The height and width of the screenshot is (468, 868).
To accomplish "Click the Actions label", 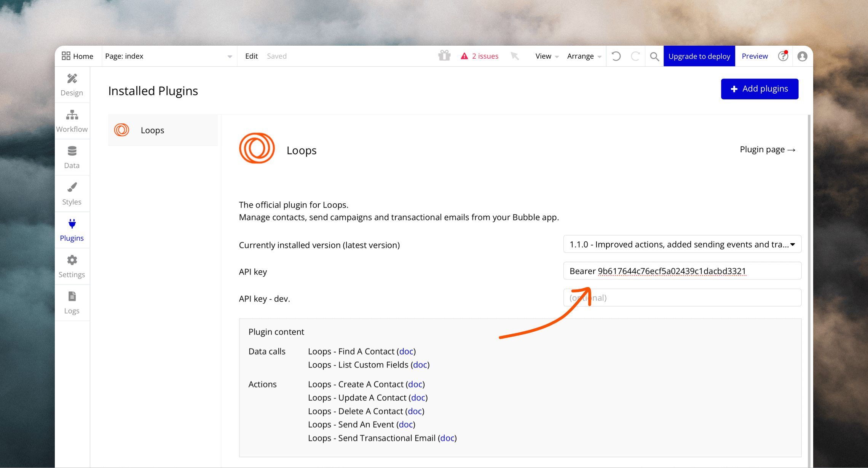I will coord(262,384).
